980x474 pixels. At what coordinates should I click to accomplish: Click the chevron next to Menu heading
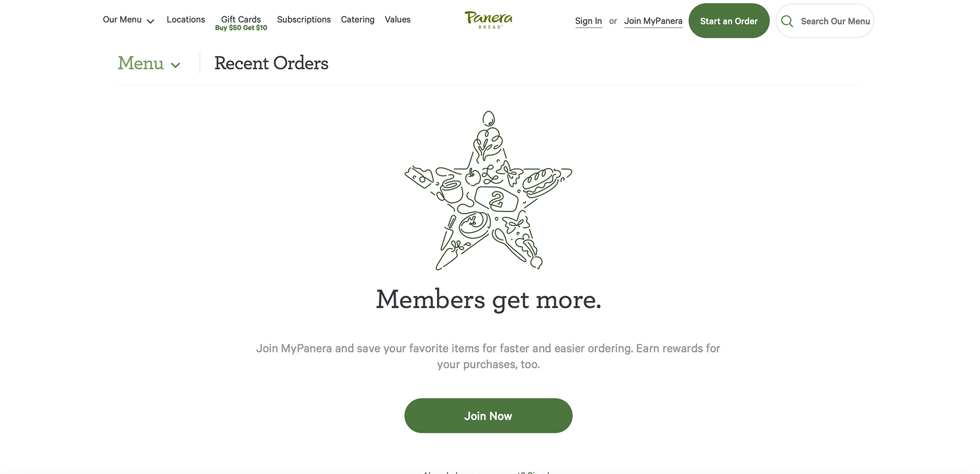coord(176,65)
